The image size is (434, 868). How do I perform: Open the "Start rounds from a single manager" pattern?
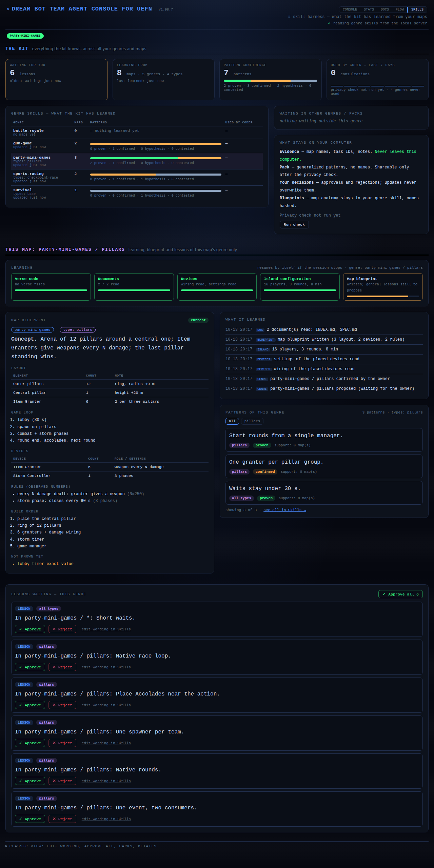click(324, 440)
